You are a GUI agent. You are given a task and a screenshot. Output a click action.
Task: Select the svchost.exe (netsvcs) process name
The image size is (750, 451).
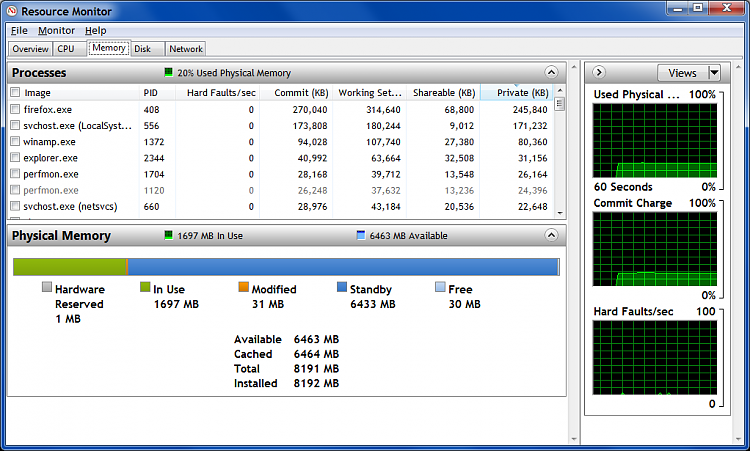click(70, 207)
